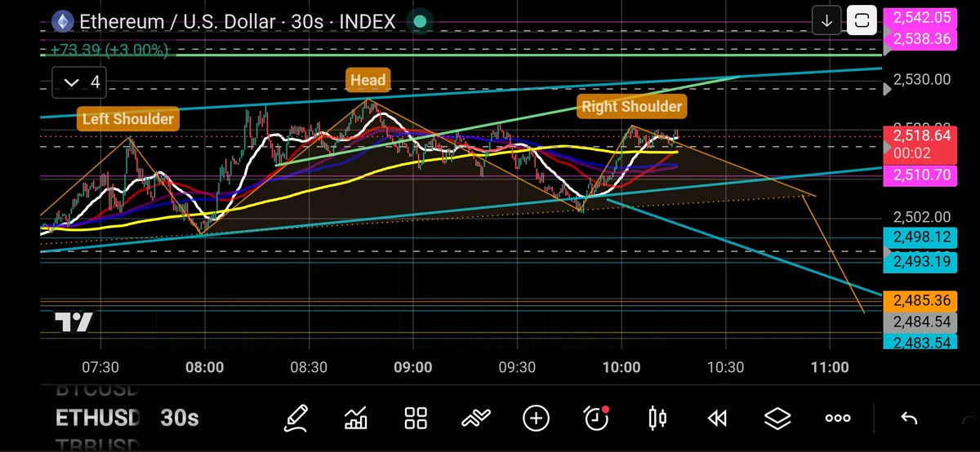Open the layout templates grid icon

point(416,419)
